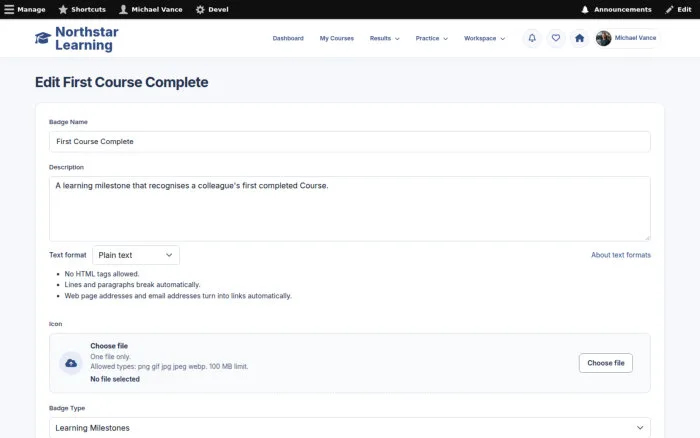The height and width of the screenshot is (438, 700).
Task: Click the 'No file selected' text
Action: pos(115,379)
